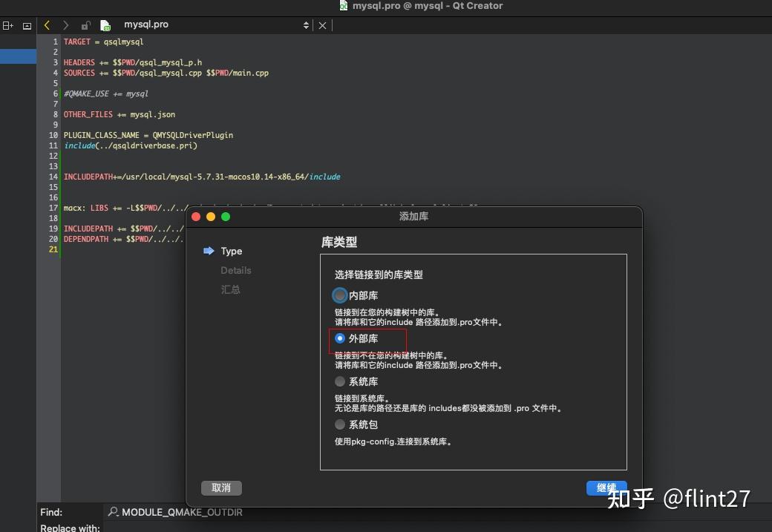Viewport: 772px width, 532px height.
Task: Click the highlighted blue item in left sidebar
Action: point(19,56)
